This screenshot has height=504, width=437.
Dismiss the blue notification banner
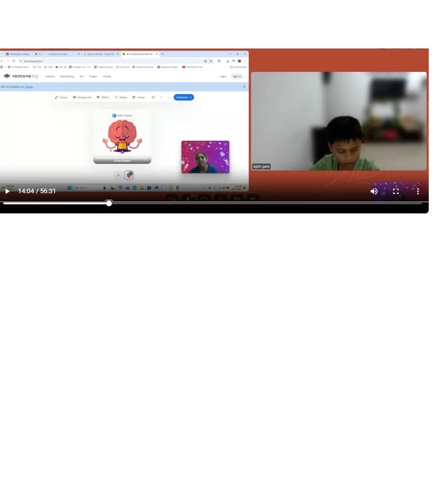tap(244, 86)
